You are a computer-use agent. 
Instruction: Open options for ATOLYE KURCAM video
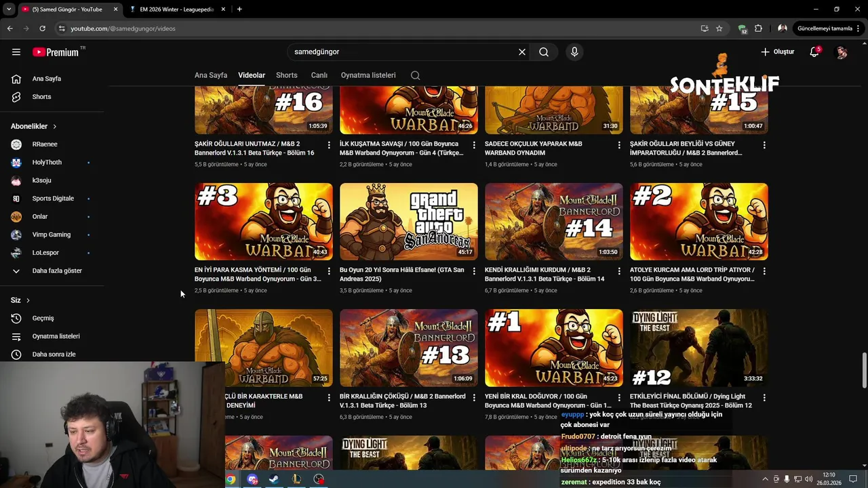[x=764, y=271]
